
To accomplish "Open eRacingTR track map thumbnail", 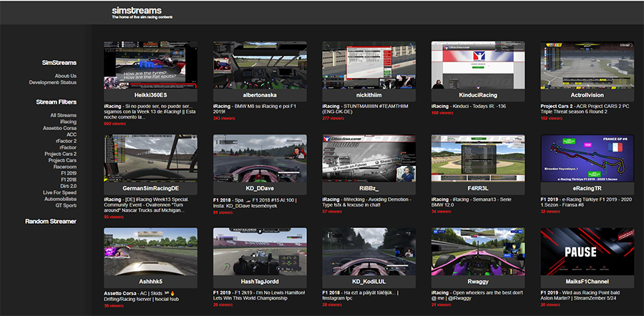I will click(587, 159).
